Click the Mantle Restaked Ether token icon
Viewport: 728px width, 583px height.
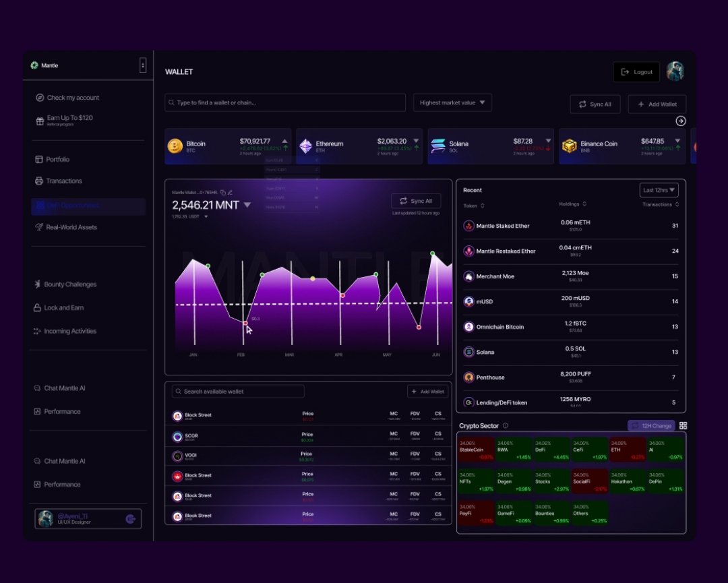click(469, 251)
